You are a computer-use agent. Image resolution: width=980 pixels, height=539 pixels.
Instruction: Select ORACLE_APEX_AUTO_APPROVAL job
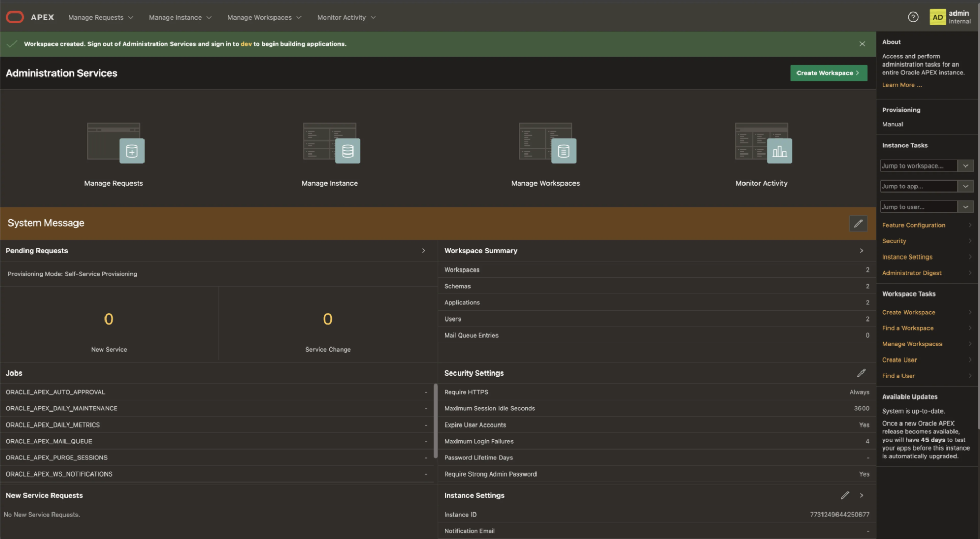pos(216,392)
